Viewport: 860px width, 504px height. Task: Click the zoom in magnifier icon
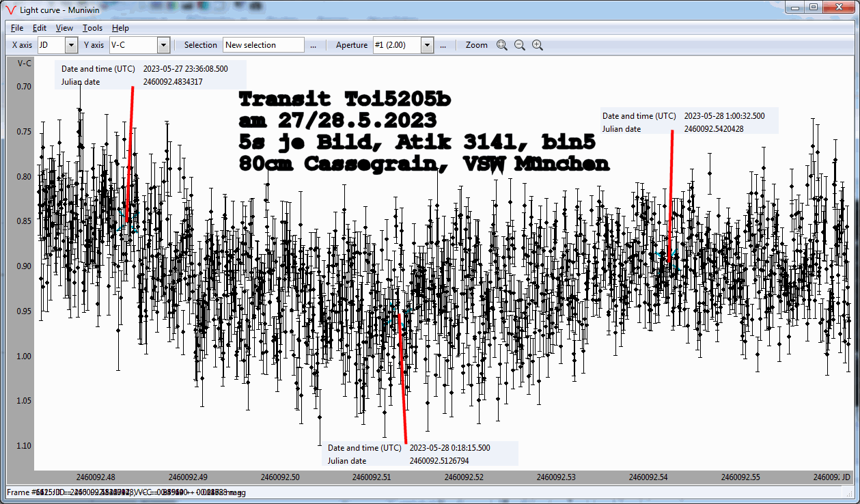(x=538, y=45)
